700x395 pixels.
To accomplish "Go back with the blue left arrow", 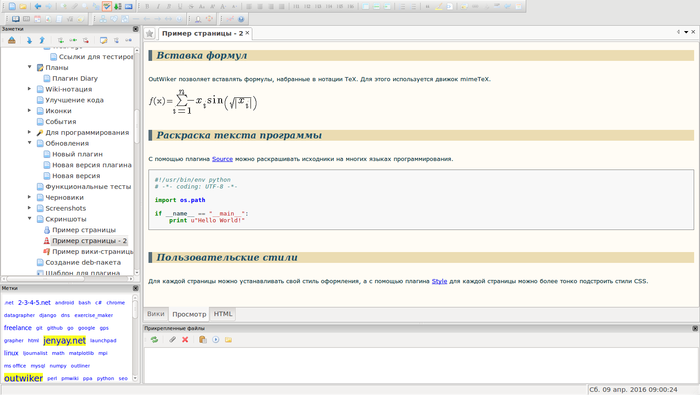I will tap(38, 6).
